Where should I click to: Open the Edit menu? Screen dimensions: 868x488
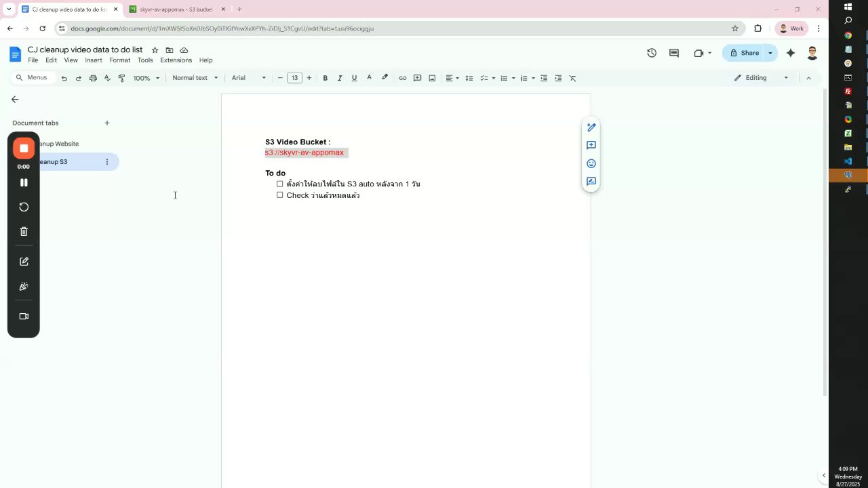click(x=51, y=60)
